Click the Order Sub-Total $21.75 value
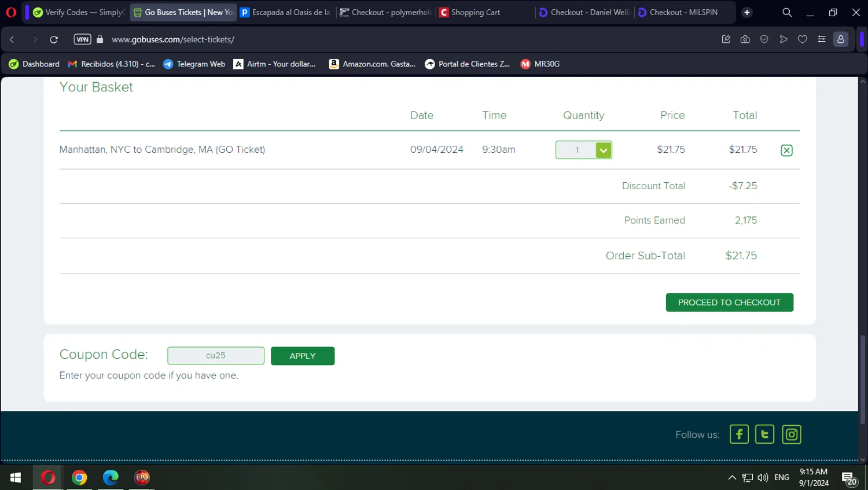Image resolution: width=868 pixels, height=490 pixels. 741,256
